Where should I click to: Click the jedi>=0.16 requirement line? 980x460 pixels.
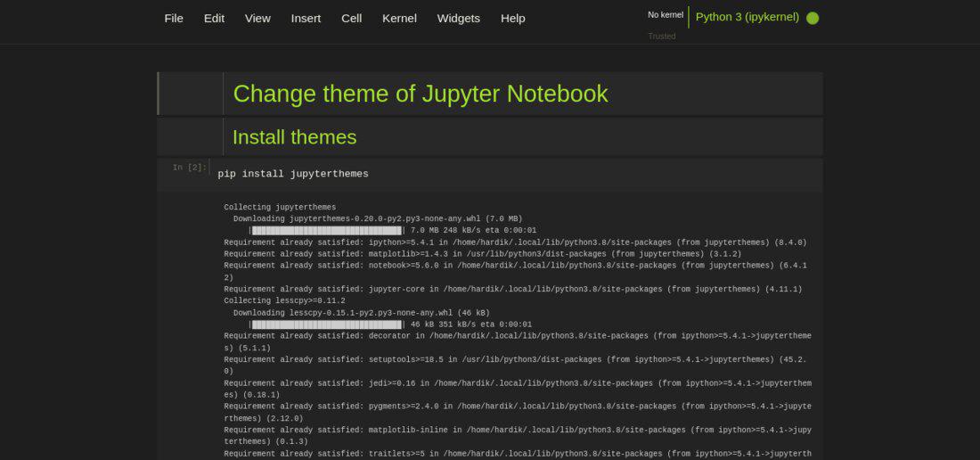click(518, 389)
